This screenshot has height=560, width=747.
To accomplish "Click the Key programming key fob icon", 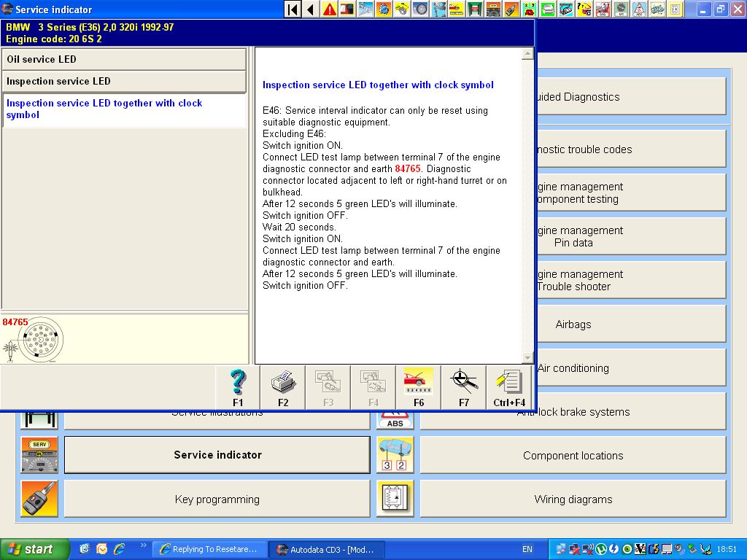I will pos(39,499).
